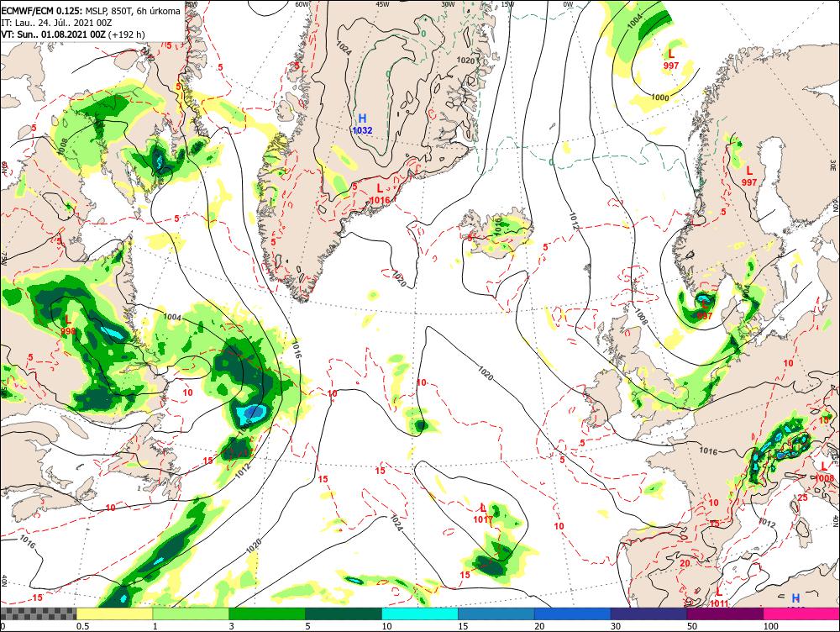Click the L 1017 label in the Atlantic

[x=483, y=513]
